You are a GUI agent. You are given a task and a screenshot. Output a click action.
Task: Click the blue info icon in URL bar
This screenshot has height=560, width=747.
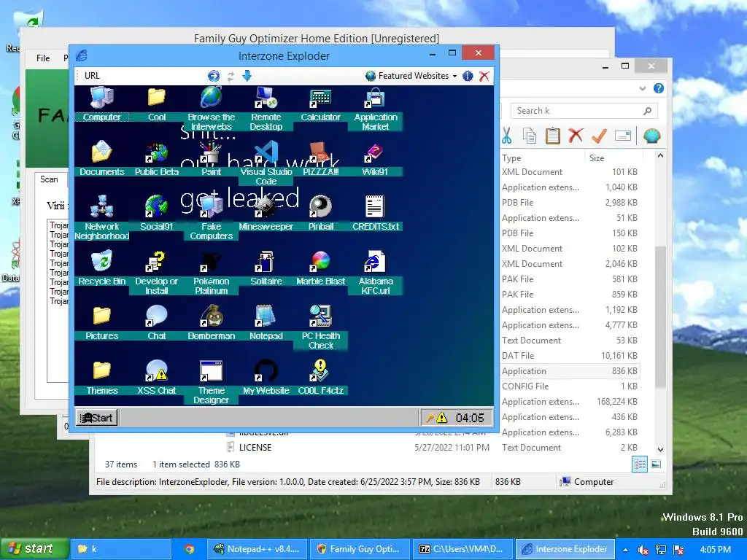pyautogui.click(x=468, y=76)
